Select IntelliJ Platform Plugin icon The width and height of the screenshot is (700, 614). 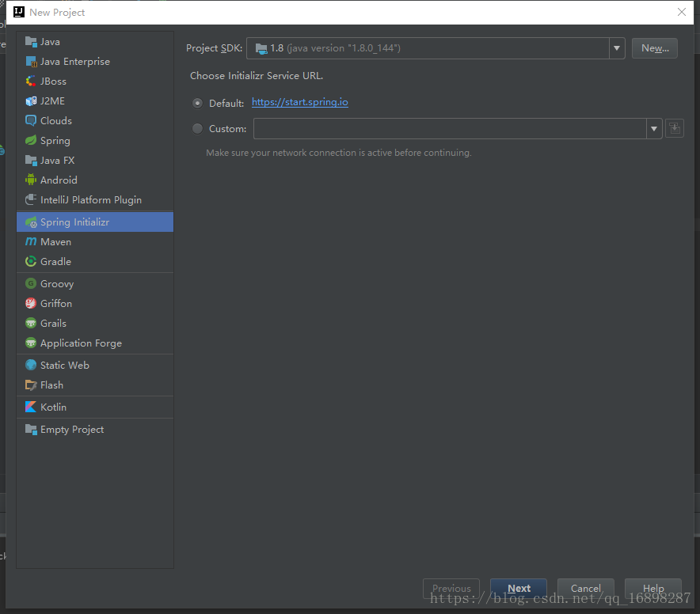point(31,199)
